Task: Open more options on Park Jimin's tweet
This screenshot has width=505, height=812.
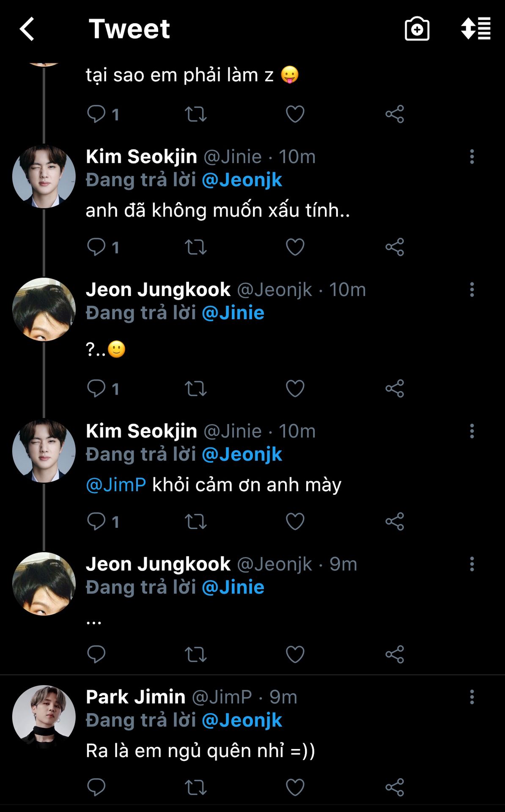Action: 472,697
